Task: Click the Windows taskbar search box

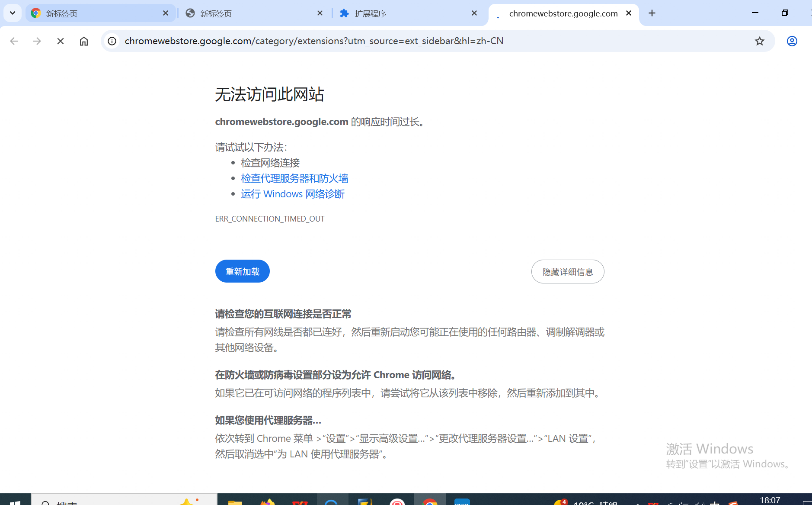Action: click(x=124, y=500)
